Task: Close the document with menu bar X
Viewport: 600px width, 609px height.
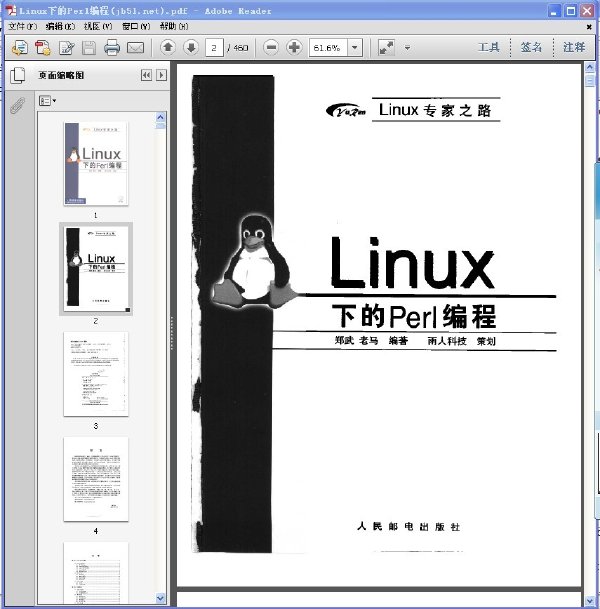Action: point(589,27)
